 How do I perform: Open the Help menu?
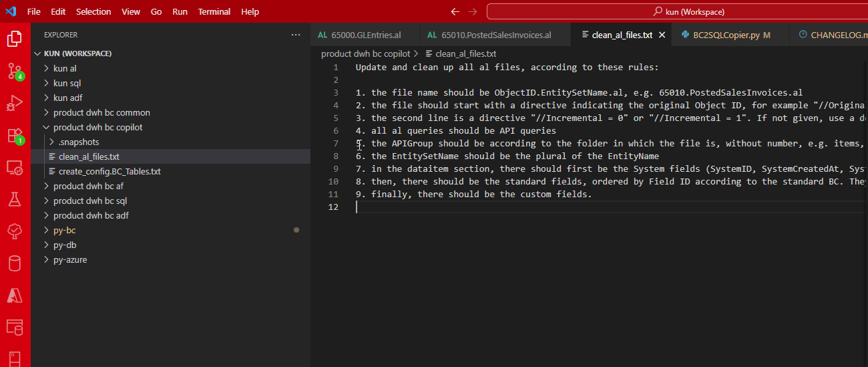click(x=250, y=11)
